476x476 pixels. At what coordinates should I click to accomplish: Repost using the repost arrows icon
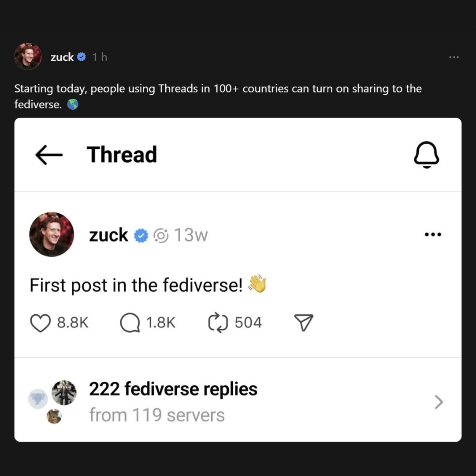pos(216,322)
